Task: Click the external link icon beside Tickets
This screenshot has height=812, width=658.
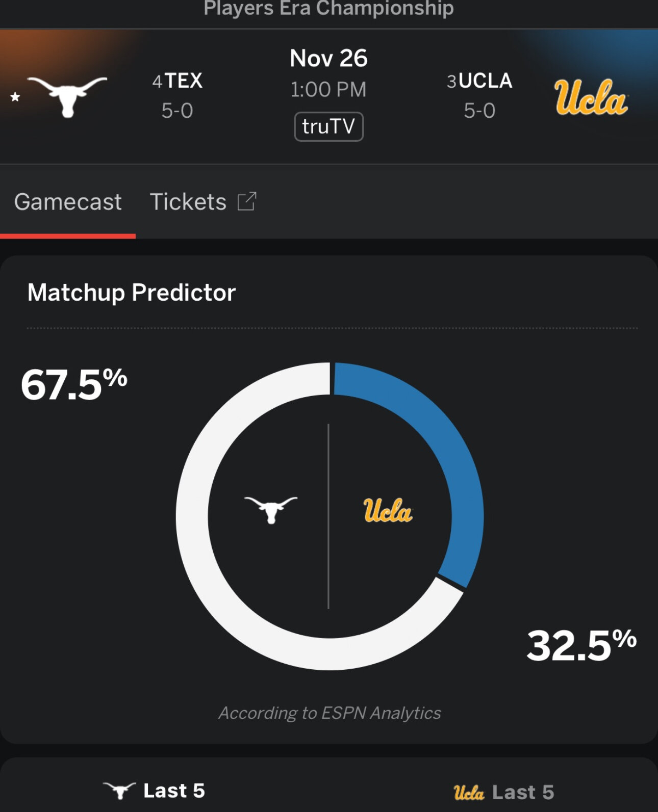Action: (247, 202)
